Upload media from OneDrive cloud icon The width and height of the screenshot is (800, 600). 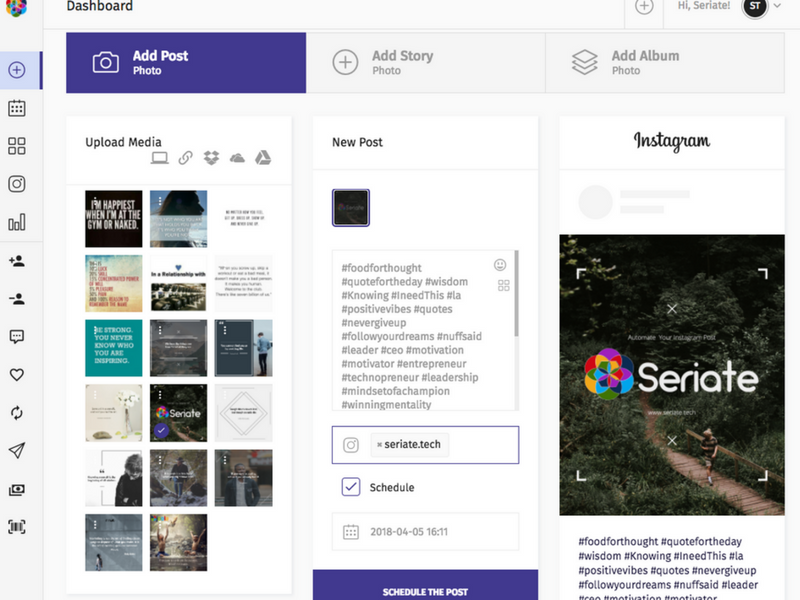tap(237, 158)
